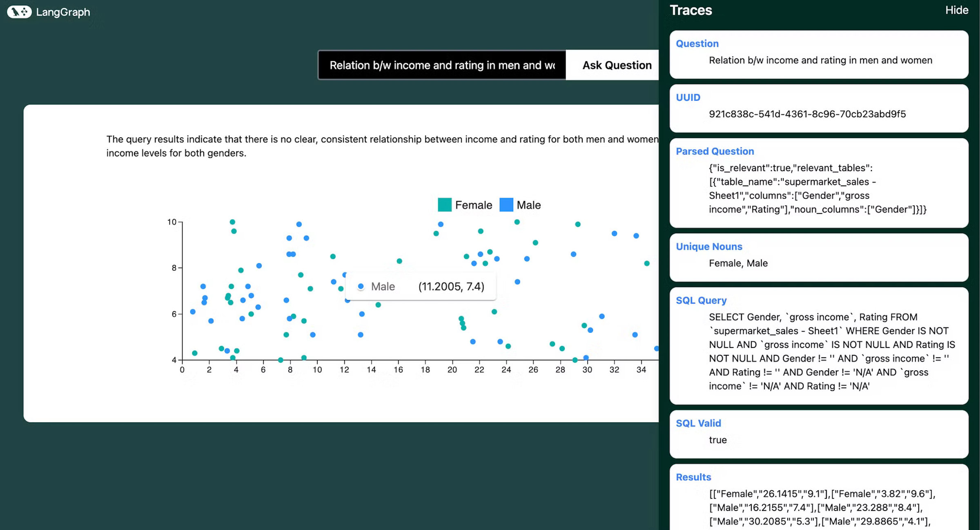Select the Male legend color marker
This screenshot has width=980, height=530.
point(506,205)
